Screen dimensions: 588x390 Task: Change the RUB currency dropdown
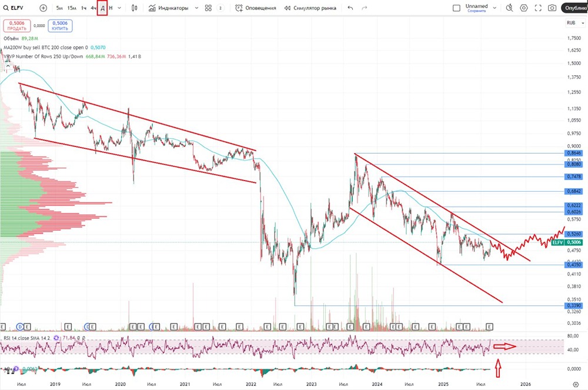point(575,23)
